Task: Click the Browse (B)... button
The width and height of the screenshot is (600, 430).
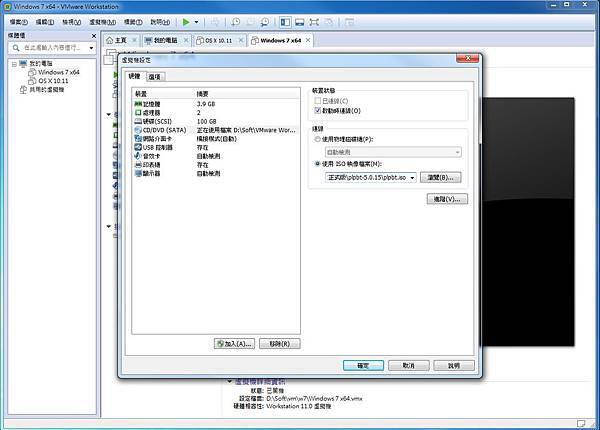Action: (x=440, y=178)
